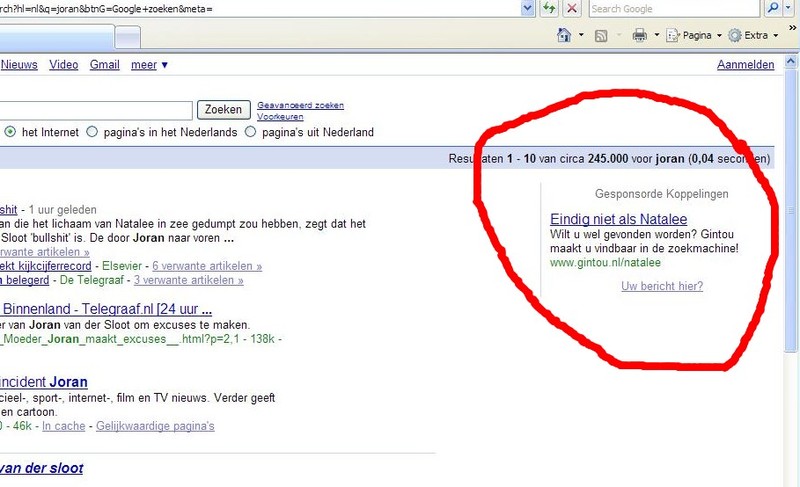Screen dimensions: 800x487
Task: Open the Extra tools menu
Action: [x=754, y=35]
